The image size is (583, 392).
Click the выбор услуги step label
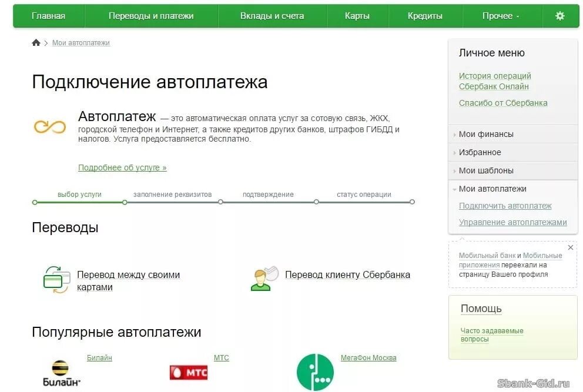79,195
